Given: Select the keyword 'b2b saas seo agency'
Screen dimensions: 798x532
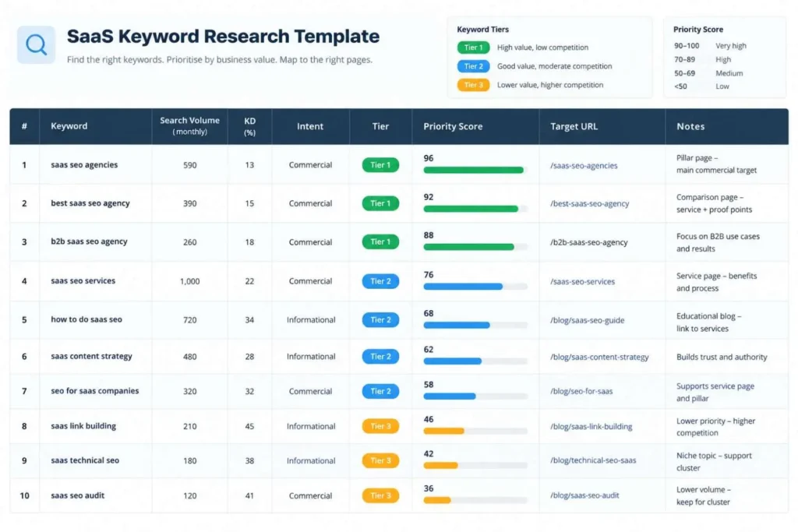Looking at the screenshot, I should (89, 241).
